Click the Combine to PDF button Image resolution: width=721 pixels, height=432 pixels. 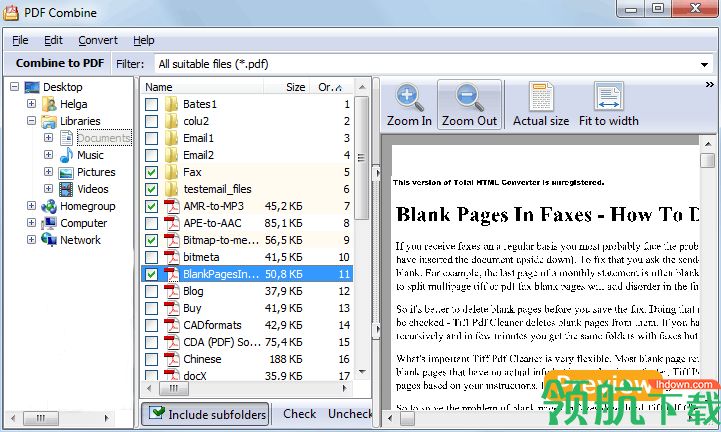[x=59, y=63]
